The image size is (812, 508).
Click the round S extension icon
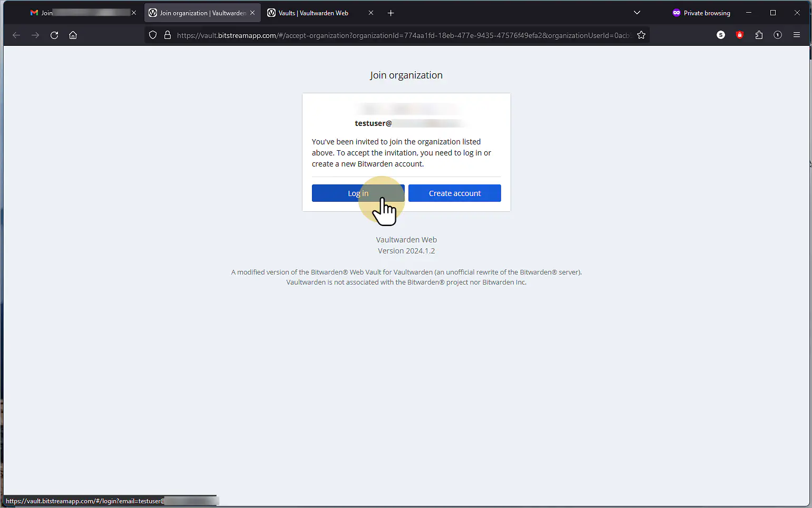[721, 35]
